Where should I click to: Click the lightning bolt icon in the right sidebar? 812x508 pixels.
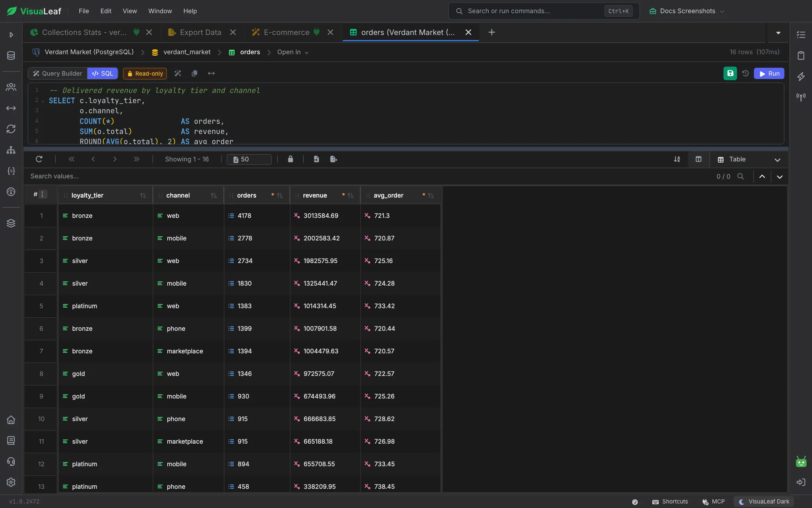pyautogui.click(x=801, y=76)
